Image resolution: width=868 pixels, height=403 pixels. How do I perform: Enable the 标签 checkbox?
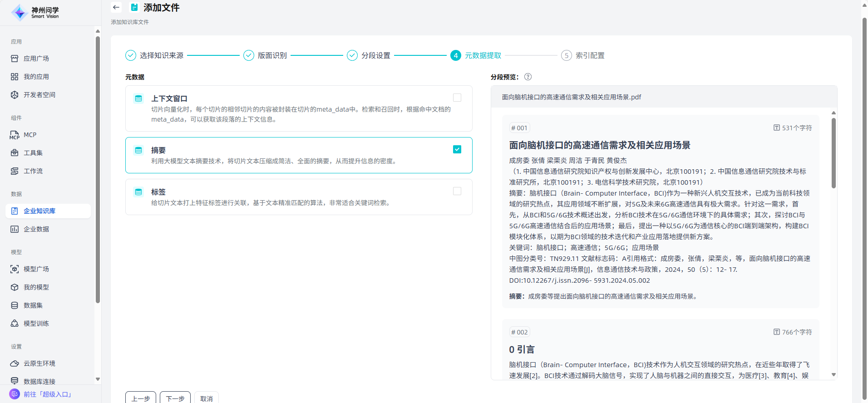457,191
